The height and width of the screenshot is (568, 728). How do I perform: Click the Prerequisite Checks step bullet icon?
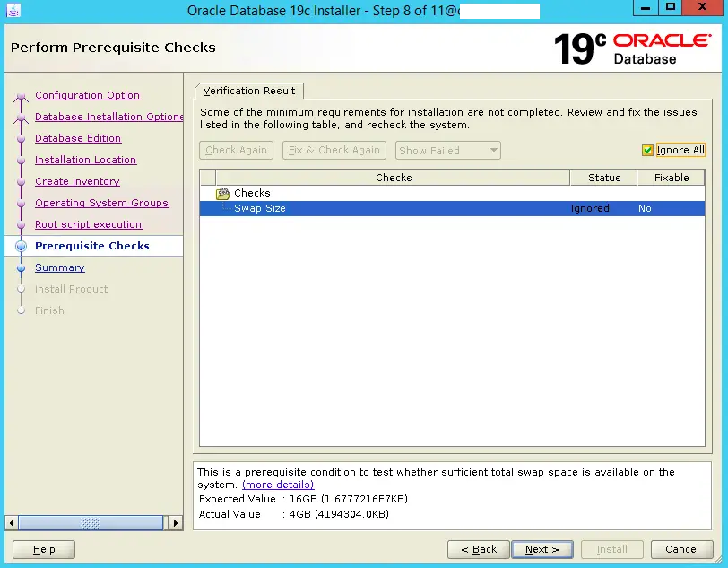coord(21,247)
